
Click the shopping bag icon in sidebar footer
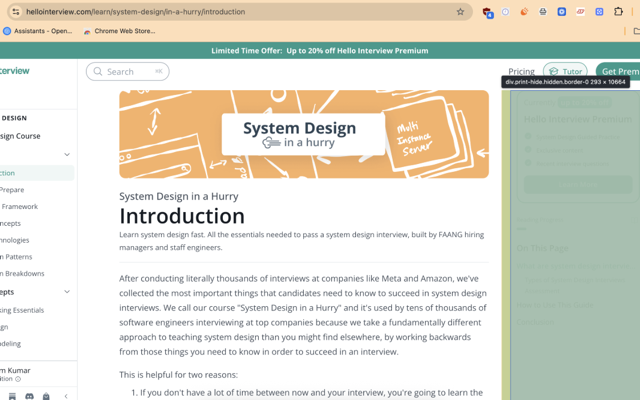[x=46, y=396]
